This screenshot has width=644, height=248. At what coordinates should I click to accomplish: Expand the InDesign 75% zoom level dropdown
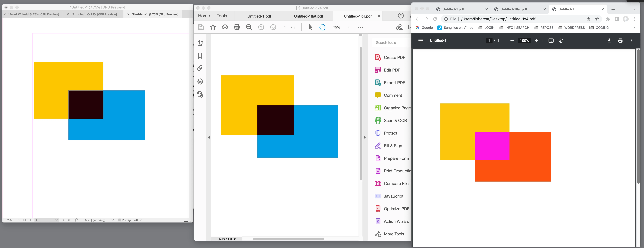coord(19,220)
